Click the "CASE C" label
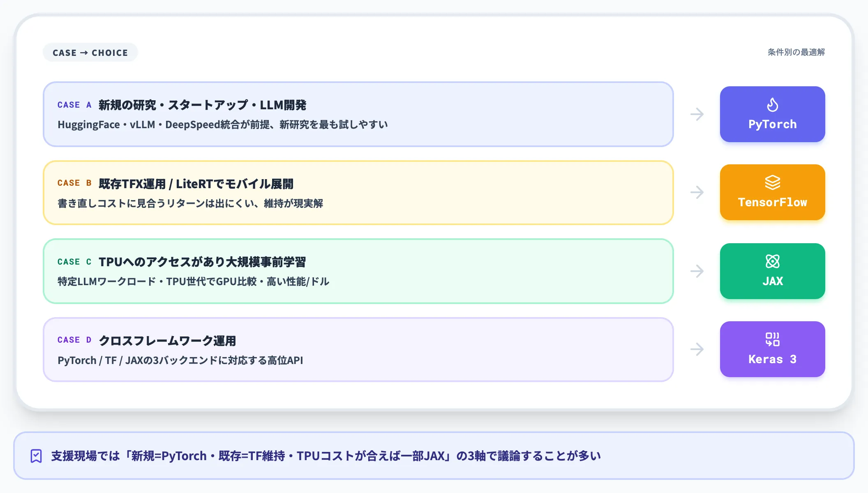 click(x=74, y=262)
